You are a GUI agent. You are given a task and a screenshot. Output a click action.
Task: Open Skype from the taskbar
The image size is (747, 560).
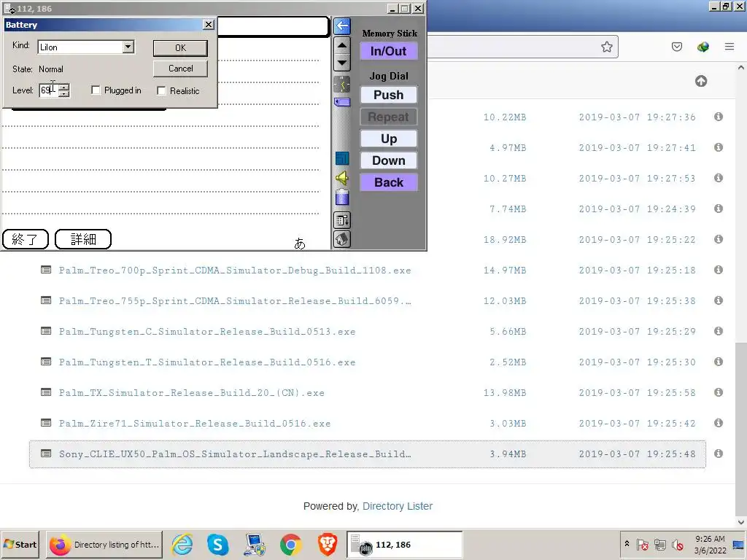pyautogui.click(x=217, y=544)
